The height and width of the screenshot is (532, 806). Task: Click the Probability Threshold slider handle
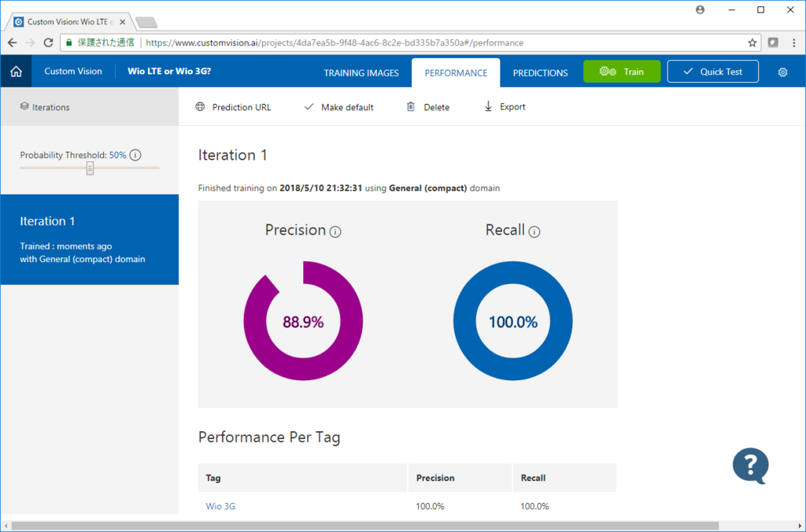(90, 168)
